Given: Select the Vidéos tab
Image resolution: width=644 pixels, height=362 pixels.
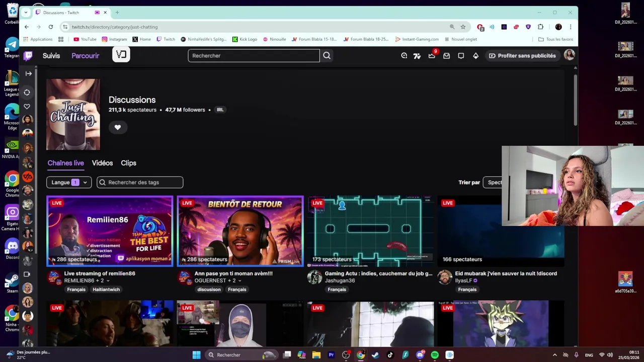Looking at the screenshot, I should click(x=102, y=163).
